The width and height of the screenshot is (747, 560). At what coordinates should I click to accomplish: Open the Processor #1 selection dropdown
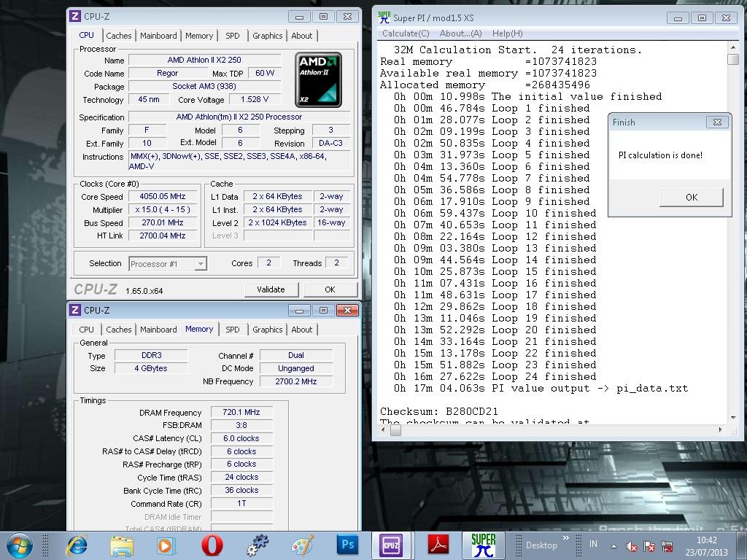[167, 263]
